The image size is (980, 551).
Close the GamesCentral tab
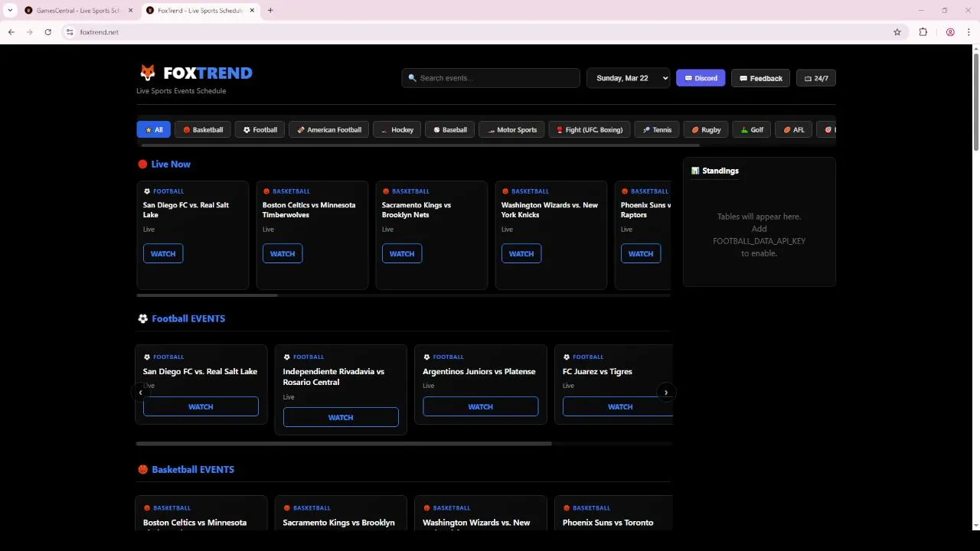[131, 11]
